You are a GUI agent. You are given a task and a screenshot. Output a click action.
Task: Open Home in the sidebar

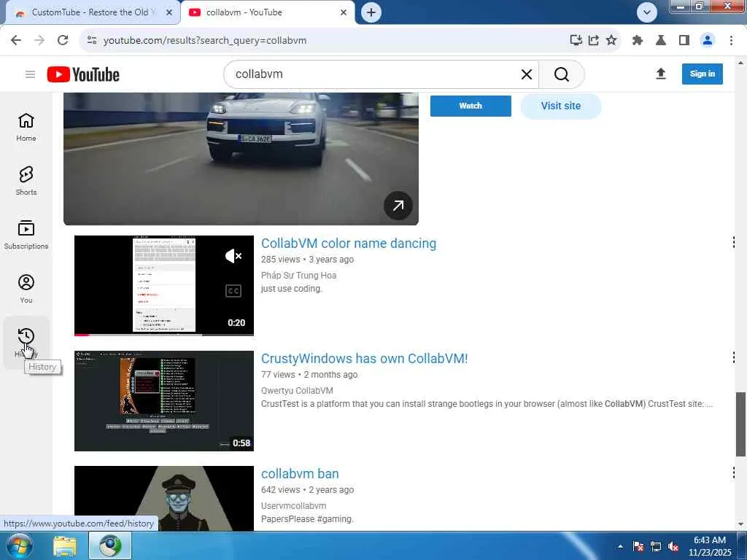pos(26,127)
